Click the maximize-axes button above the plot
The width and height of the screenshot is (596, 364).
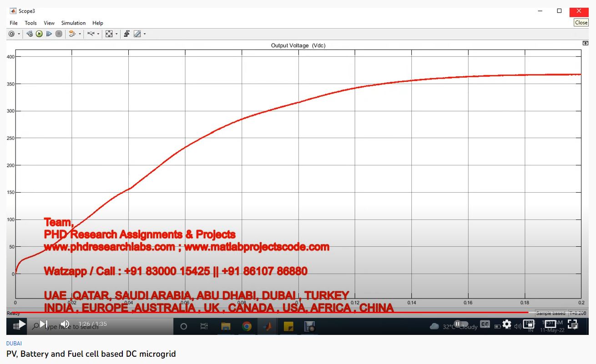pyautogui.click(x=586, y=43)
